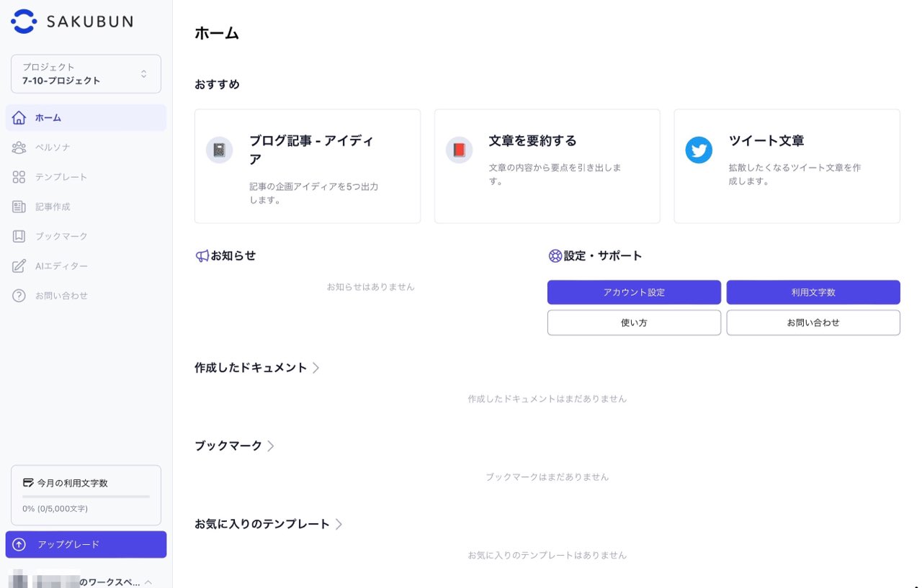
Task: Open the プロジェクト selector dropdown
Action: click(86, 74)
